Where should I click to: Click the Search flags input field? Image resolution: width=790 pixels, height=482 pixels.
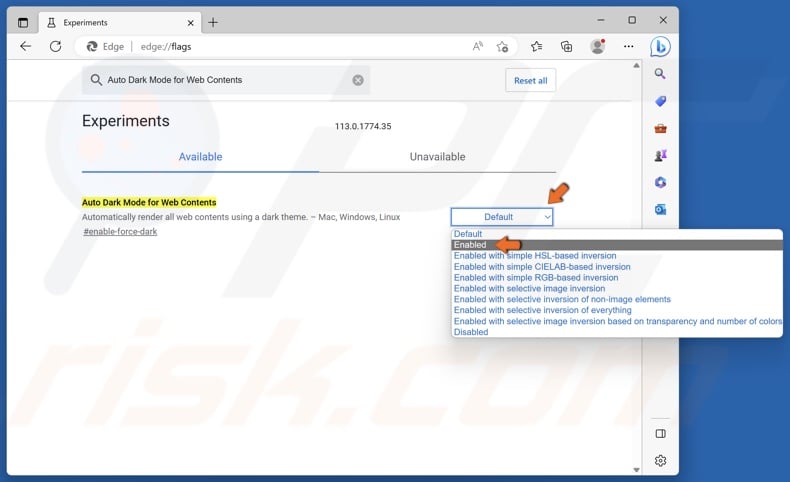226,80
